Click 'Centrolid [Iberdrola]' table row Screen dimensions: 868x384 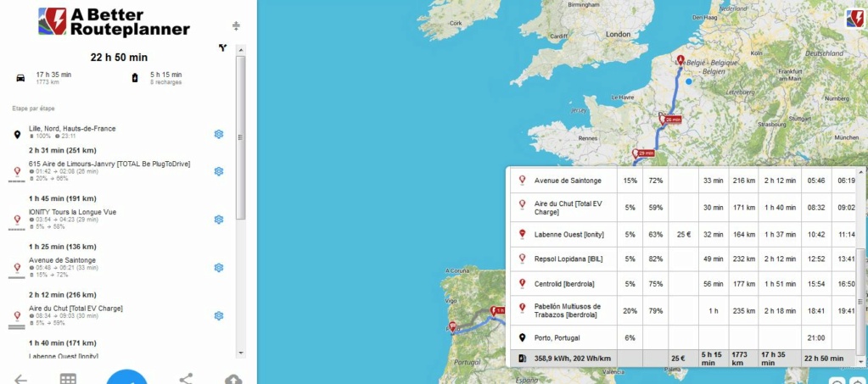(682, 284)
